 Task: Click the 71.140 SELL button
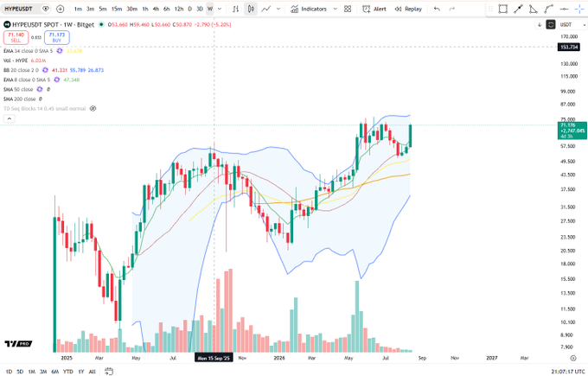pos(16,37)
